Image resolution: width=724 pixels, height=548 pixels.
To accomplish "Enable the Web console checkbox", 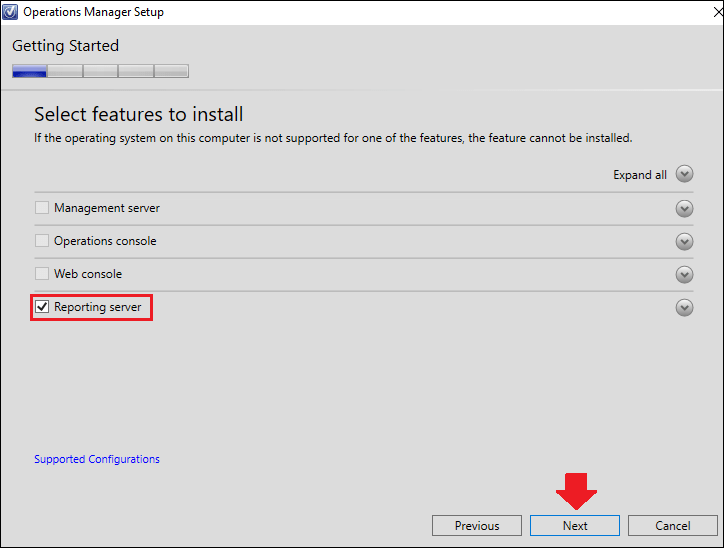I will pyautogui.click(x=42, y=274).
